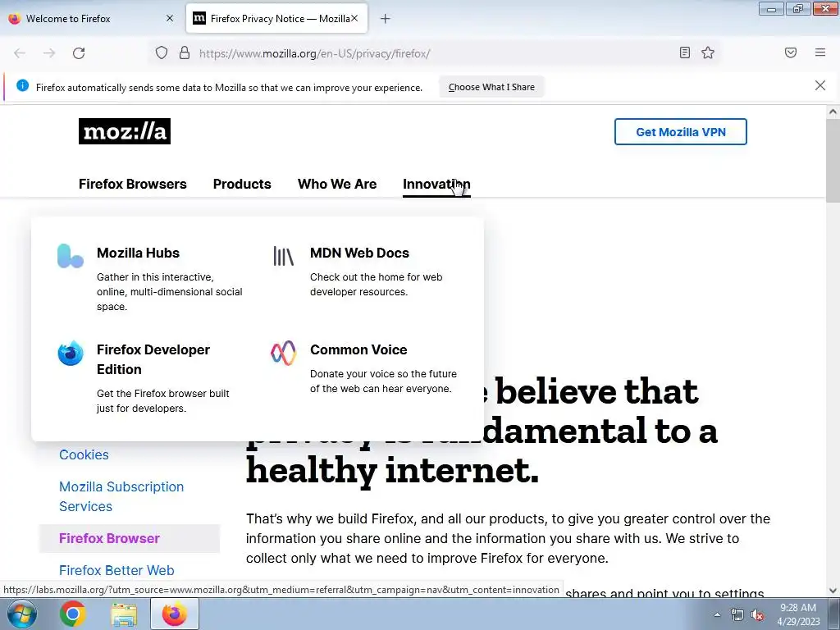This screenshot has width=840, height=630.
Task: Click the moz://a logo
Action: (x=125, y=131)
